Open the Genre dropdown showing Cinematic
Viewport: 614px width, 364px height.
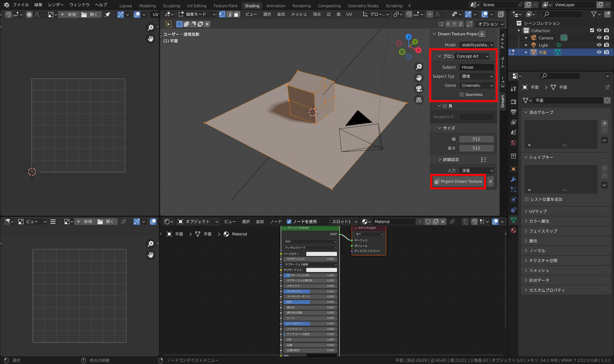pos(476,85)
